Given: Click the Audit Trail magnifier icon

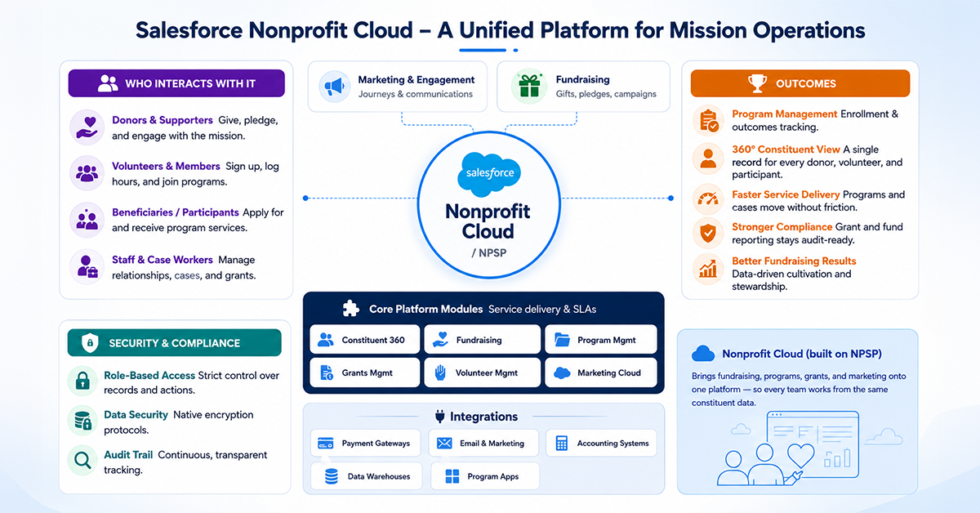Looking at the screenshot, I should tap(82, 462).
